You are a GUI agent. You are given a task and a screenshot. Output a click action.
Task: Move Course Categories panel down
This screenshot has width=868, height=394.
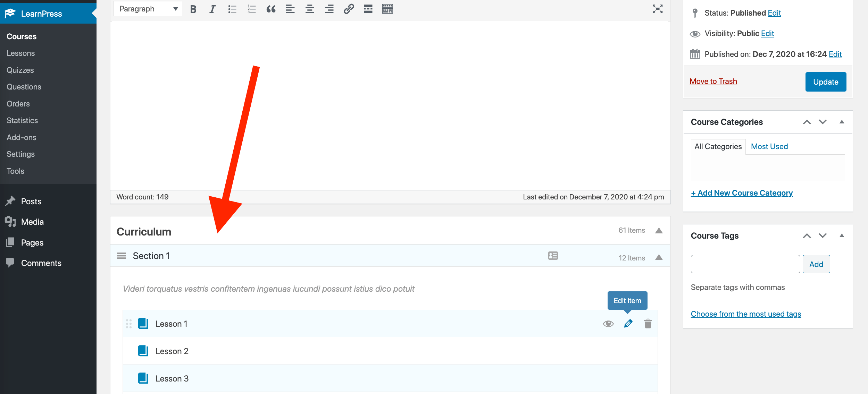(x=823, y=122)
